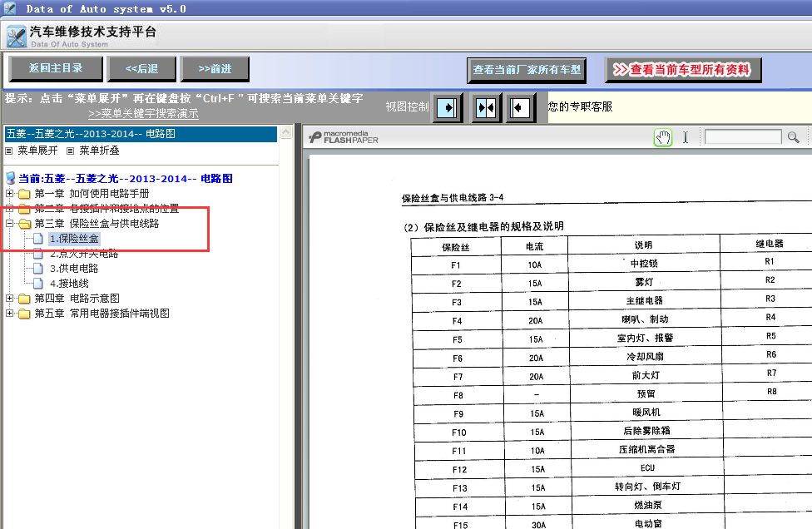
Task: Click the folder icon of 第四章
Action: click(24, 299)
